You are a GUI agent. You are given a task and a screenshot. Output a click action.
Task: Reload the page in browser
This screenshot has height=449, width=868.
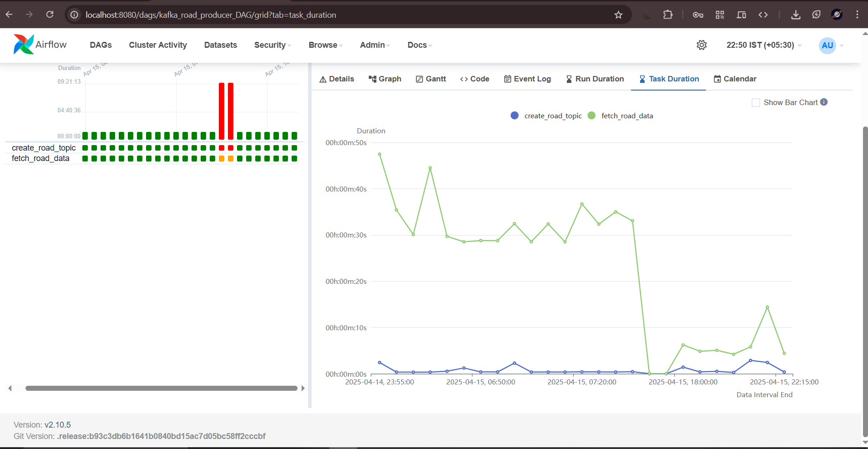pyautogui.click(x=50, y=15)
